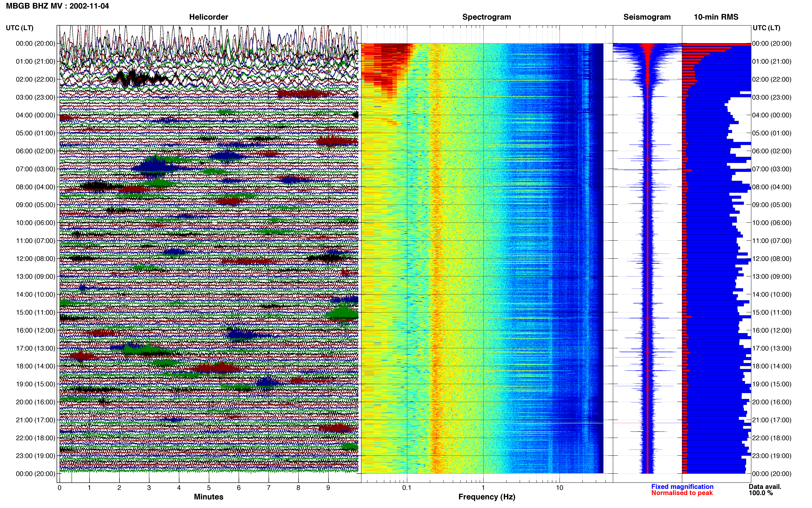Click the 'Spectrogram' panel heading

pyautogui.click(x=487, y=17)
